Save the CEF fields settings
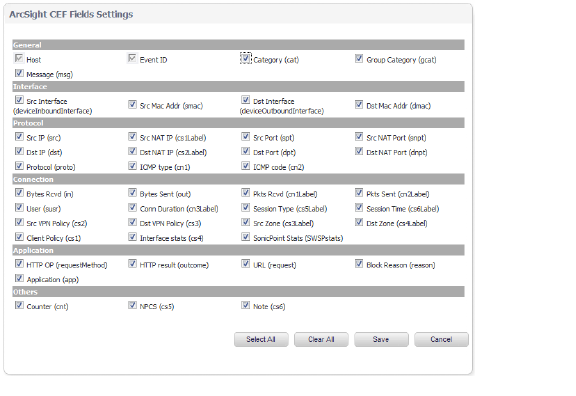Viewport: 576px width, 396px height. 381,339
